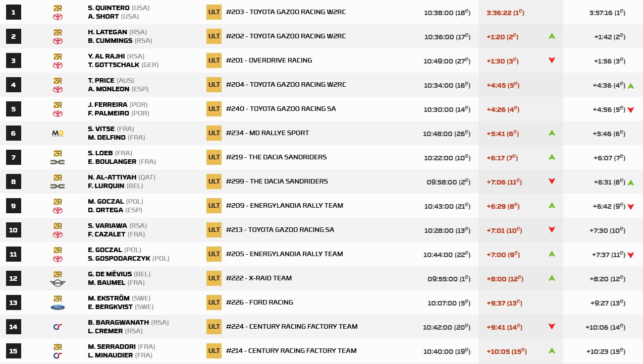643x364 pixels.
Task: Click the Ford logo next to M. Ekström
Action: click(58, 307)
